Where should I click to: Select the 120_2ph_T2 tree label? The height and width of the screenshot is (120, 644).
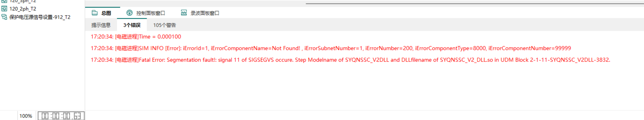(23, 9)
